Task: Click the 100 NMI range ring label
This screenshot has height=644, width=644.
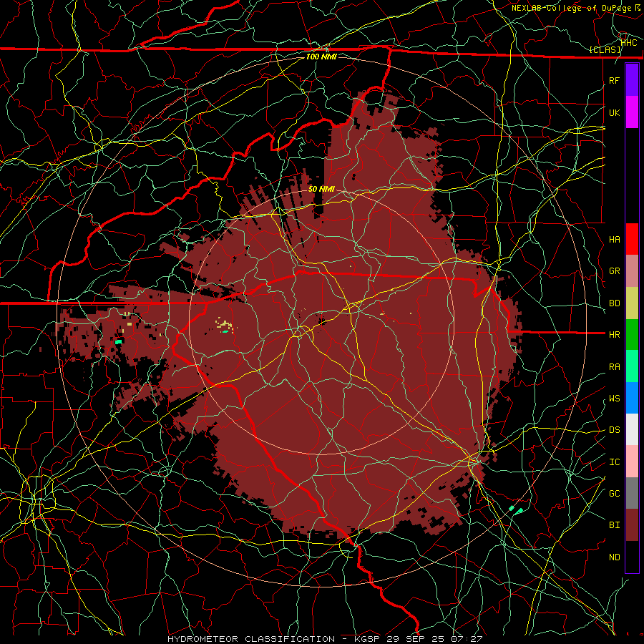Action: pyautogui.click(x=321, y=57)
